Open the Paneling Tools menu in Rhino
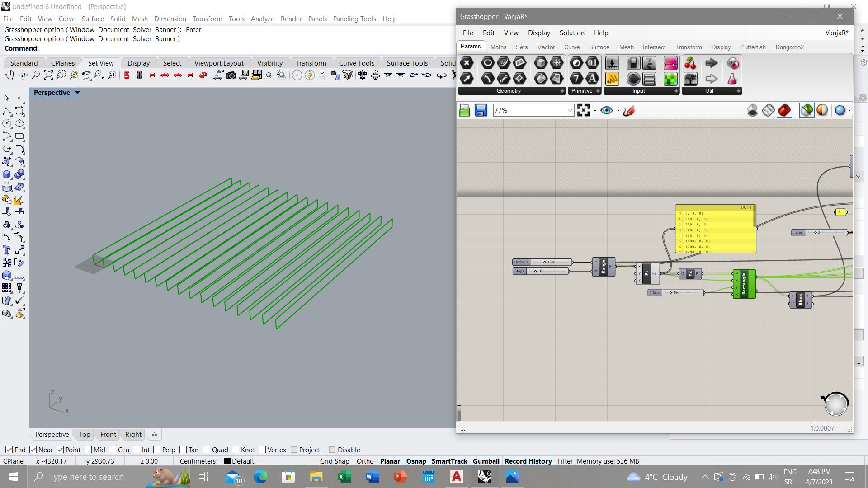Screen dimensions: 868x488 tap(354, 19)
